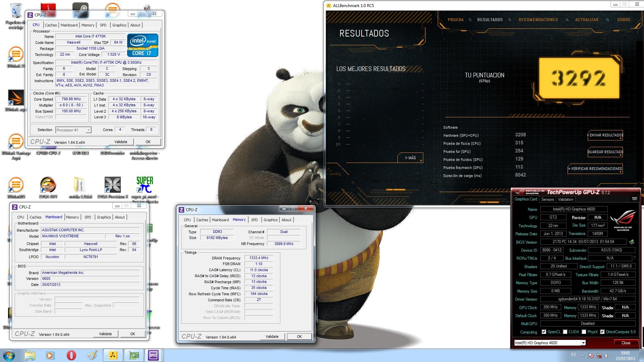The image size is (644, 362).
Task: Switch to the Sensors tab in GPU-Z
Action: [x=547, y=199]
